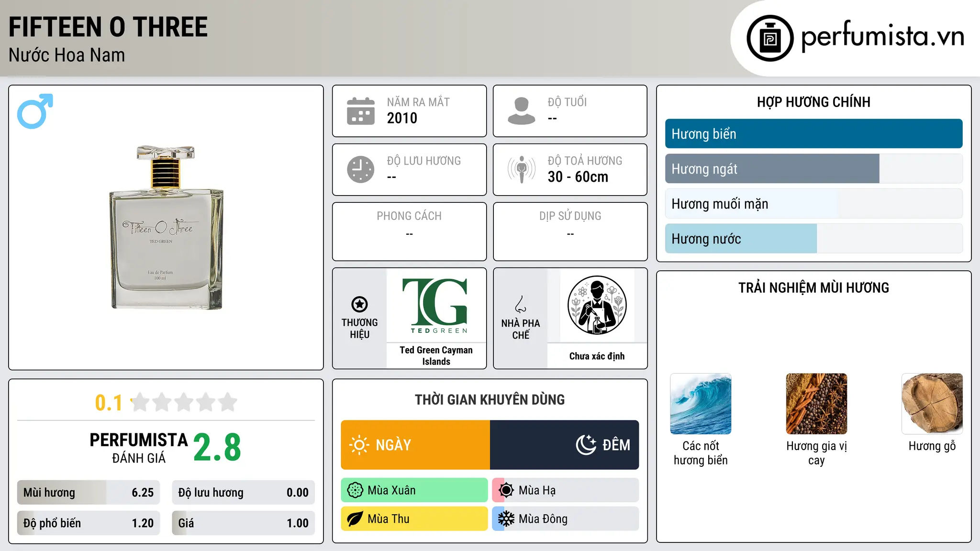
Task: Click the release year 2010
Action: pos(402,118)
